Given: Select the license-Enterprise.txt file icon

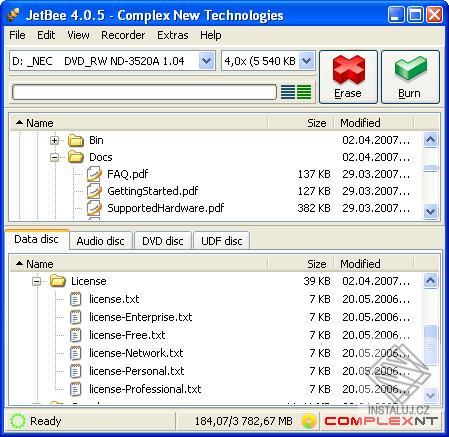Looking at the screenshot, I should [x=76, y=317].
